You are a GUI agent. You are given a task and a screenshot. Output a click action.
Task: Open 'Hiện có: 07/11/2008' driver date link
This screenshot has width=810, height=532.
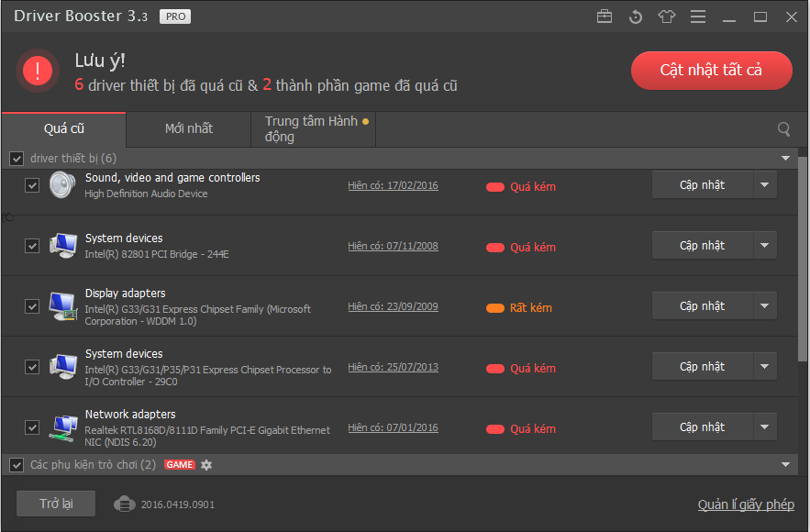click(x=394, y=246)
